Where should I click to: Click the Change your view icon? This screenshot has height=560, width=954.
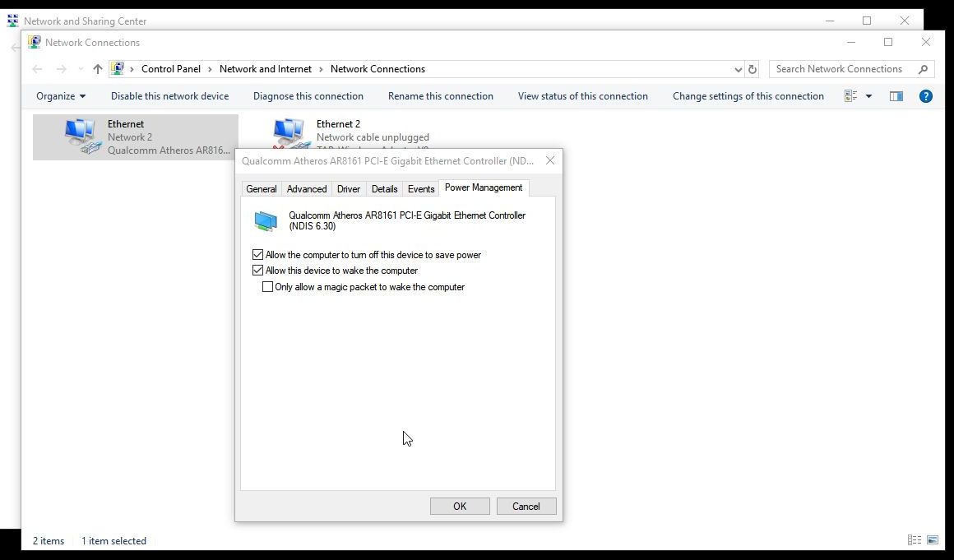851,96
